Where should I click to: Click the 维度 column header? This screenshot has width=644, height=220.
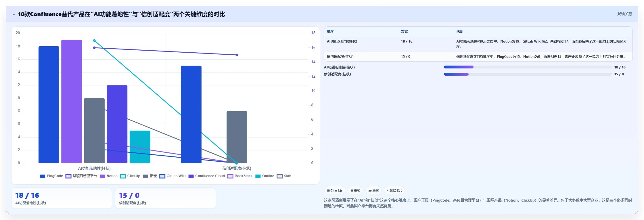point(330,32)
